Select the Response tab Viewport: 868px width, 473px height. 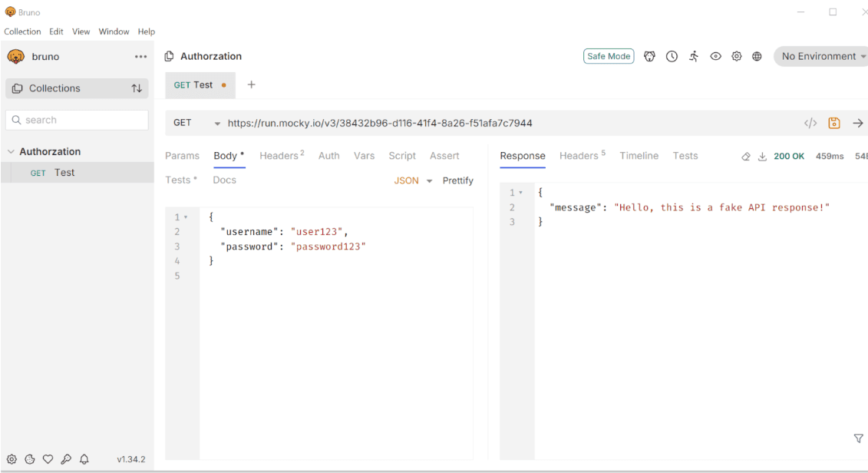pyautogui.click(x=523, y=156)
